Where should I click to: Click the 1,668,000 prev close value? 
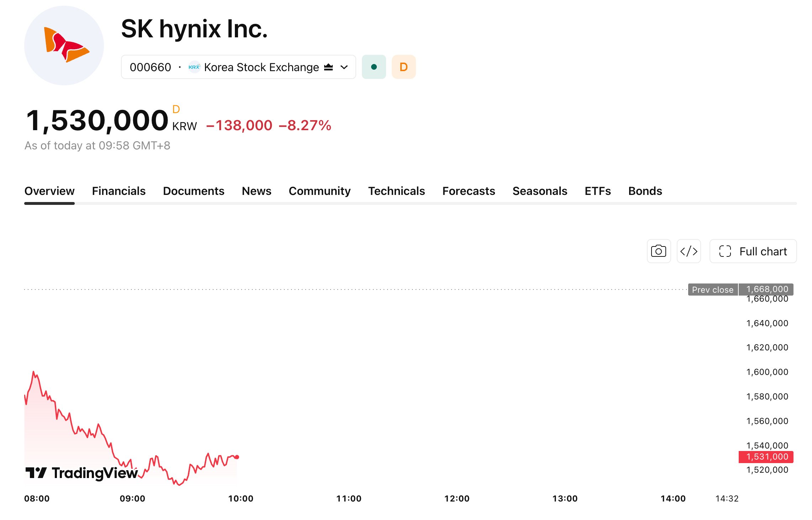(x=766, y=290)
